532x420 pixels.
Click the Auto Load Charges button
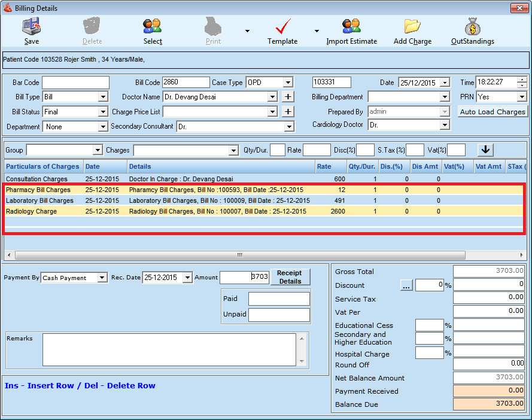493,112
